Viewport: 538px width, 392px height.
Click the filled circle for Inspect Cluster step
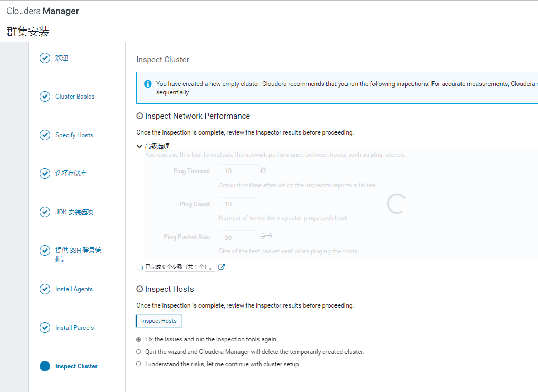45,366
